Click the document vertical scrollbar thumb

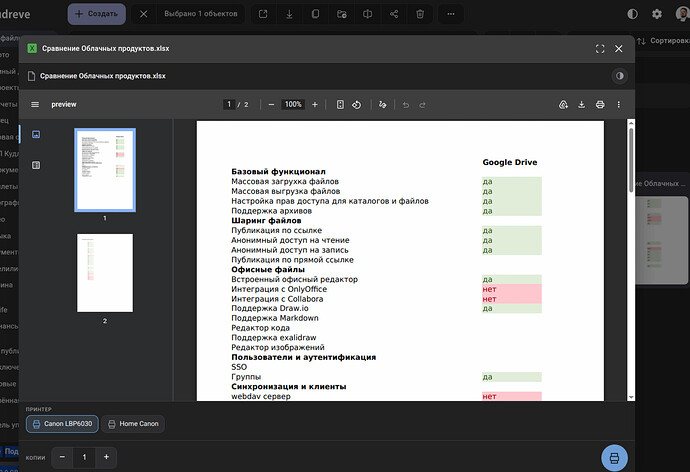pyautogui.click(x=631, y=160)
